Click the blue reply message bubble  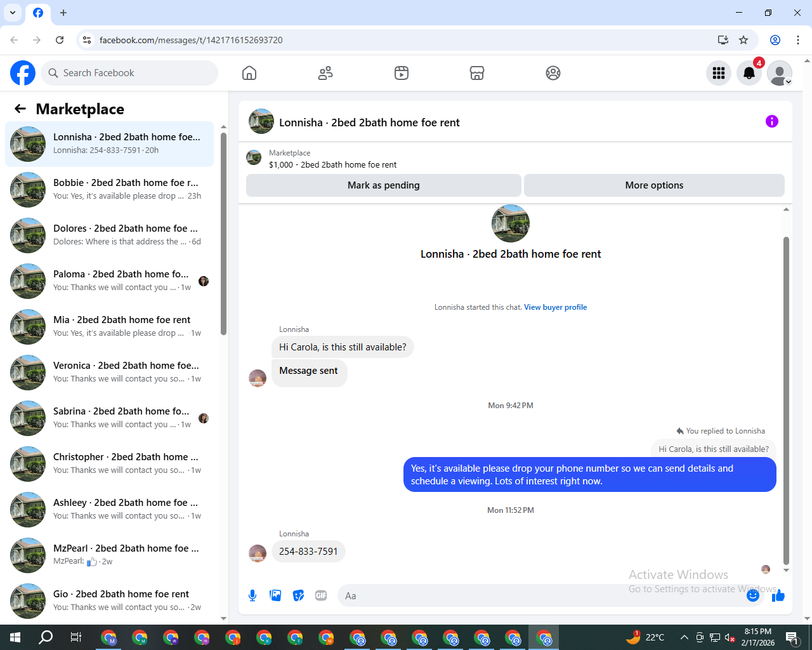[x=590, y=475]
